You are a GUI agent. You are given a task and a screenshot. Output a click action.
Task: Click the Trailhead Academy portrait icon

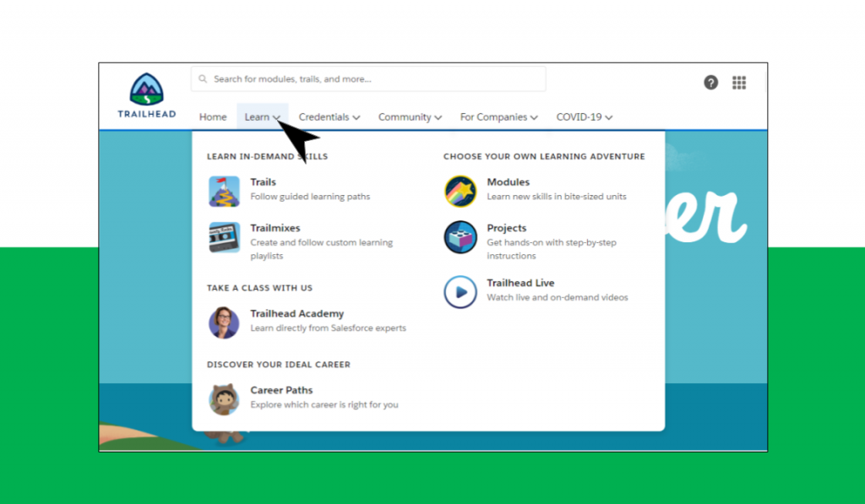(224, 322)
